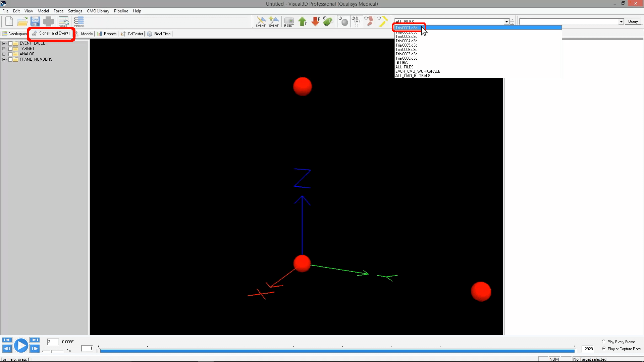Tick the EVENT_LABEL folder checkbox
This screenshot has height=362, width=644.
[x=10, y=43]
